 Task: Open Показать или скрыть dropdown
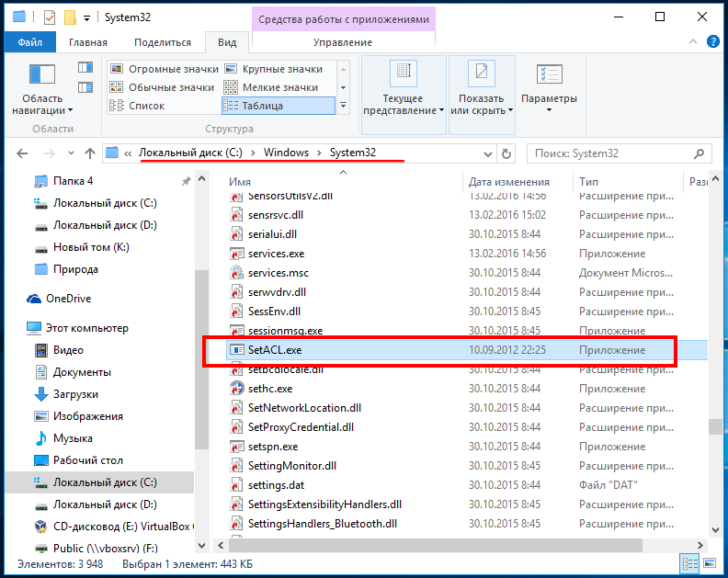(x=482, y=95)
